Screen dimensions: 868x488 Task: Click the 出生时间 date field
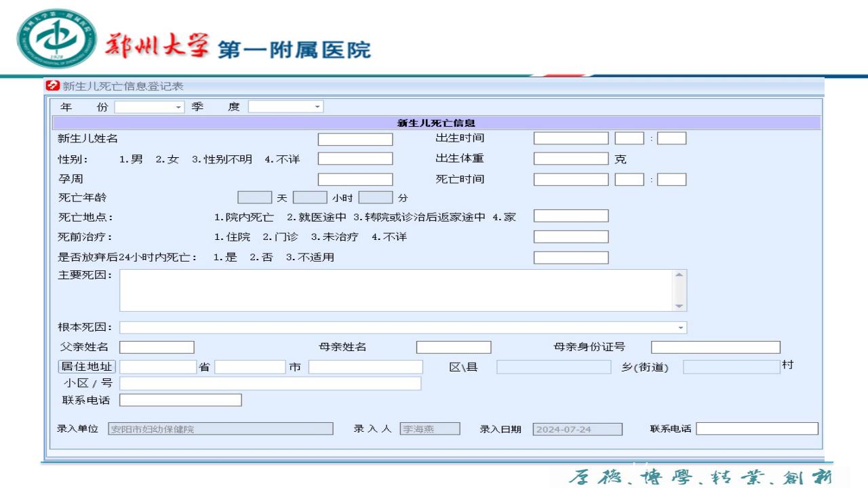(x=571, y=139)
